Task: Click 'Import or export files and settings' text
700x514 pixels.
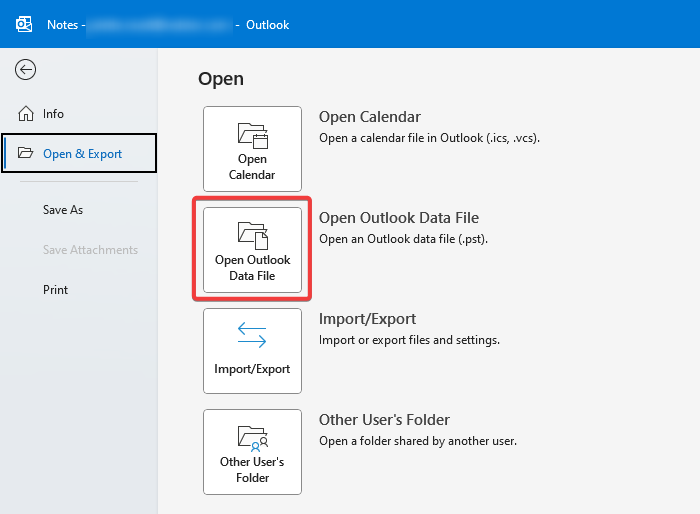Action: click(409, 340)
